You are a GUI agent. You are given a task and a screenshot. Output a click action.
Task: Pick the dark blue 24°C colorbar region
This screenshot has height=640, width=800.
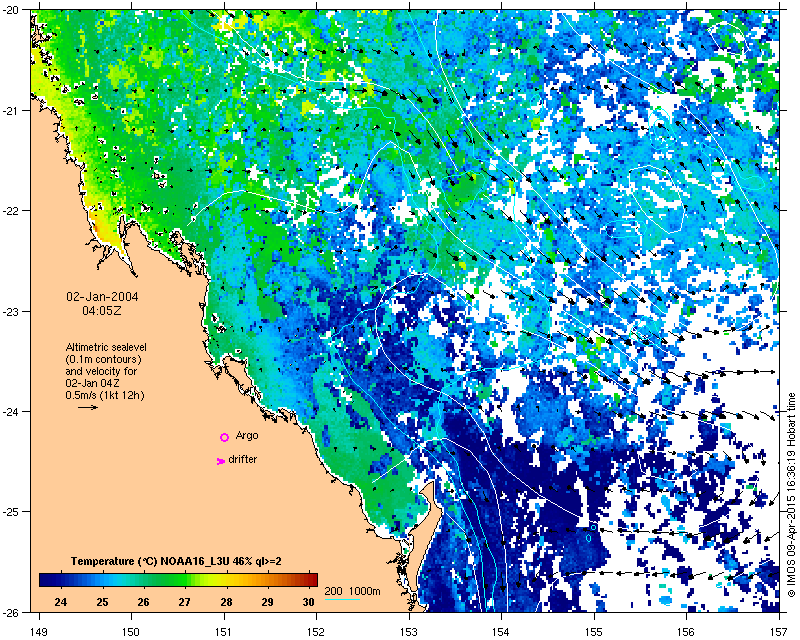(x=60, y=580)
